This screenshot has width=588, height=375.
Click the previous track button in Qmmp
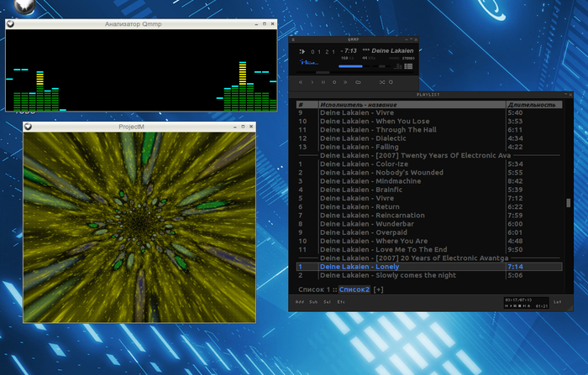click(x=301, y=82)
